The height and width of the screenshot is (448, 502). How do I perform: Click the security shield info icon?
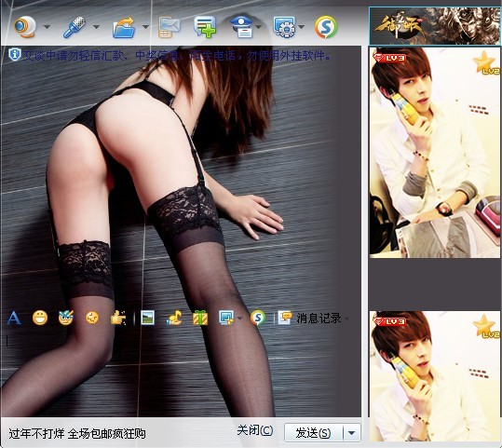click(14, 54)
